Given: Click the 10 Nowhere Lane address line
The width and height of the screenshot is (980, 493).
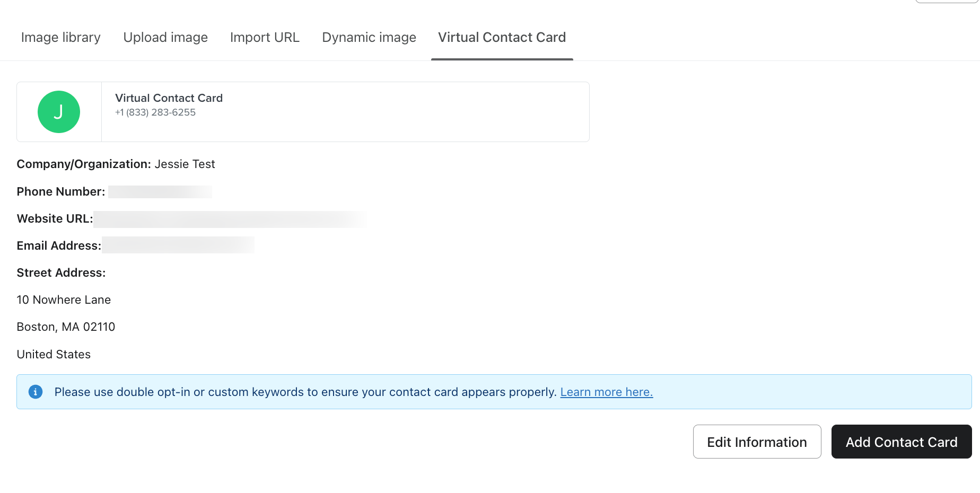Looking at the screenshot, I should (64, 300).
